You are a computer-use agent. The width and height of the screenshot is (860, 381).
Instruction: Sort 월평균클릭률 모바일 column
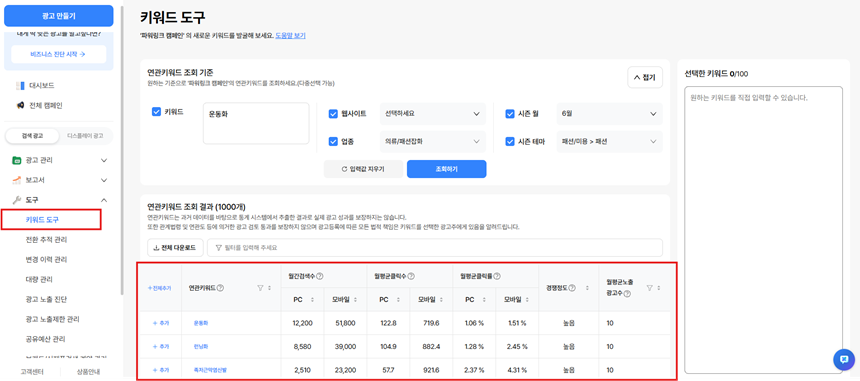pyautogui.click(x=528, y=300)
